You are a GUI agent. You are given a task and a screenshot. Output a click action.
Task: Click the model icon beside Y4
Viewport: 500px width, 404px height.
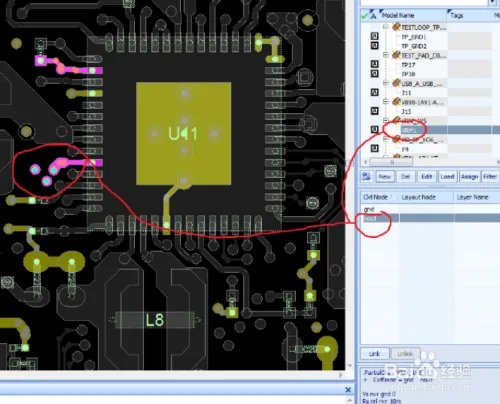click(374, 148)
